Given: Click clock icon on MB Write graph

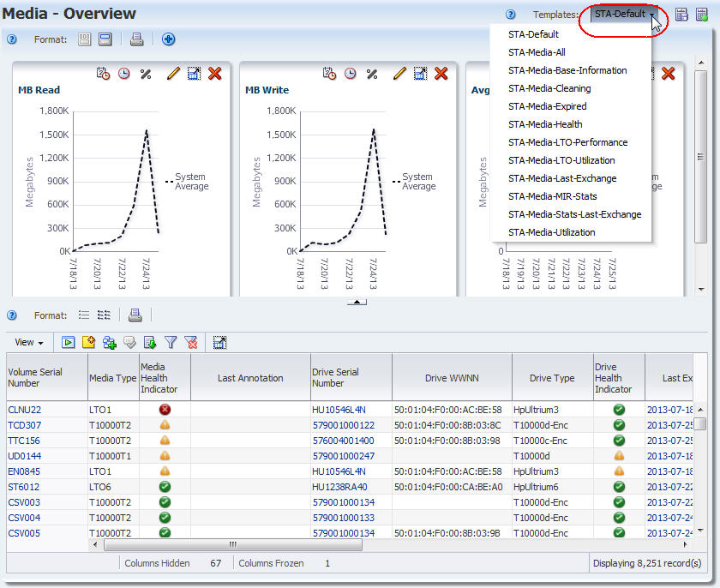Looking at the screenshot, I should pyautogui.click(x=351, y=74).
